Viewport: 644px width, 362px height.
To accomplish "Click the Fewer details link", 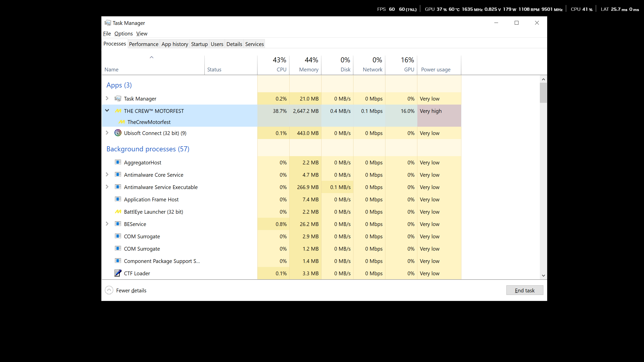I will pos(131,290).
